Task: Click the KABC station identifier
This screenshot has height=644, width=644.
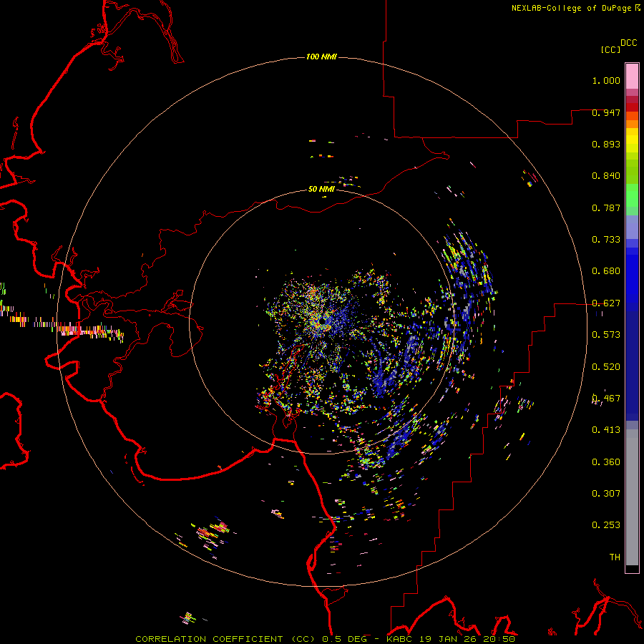Action: pyautogui.click(x=399, y=639)
